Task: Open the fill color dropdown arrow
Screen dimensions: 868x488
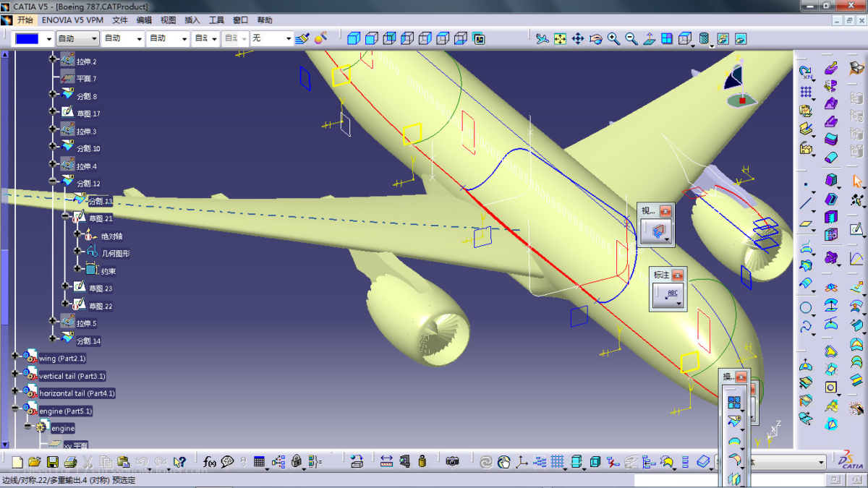Action: click(49, 38)
